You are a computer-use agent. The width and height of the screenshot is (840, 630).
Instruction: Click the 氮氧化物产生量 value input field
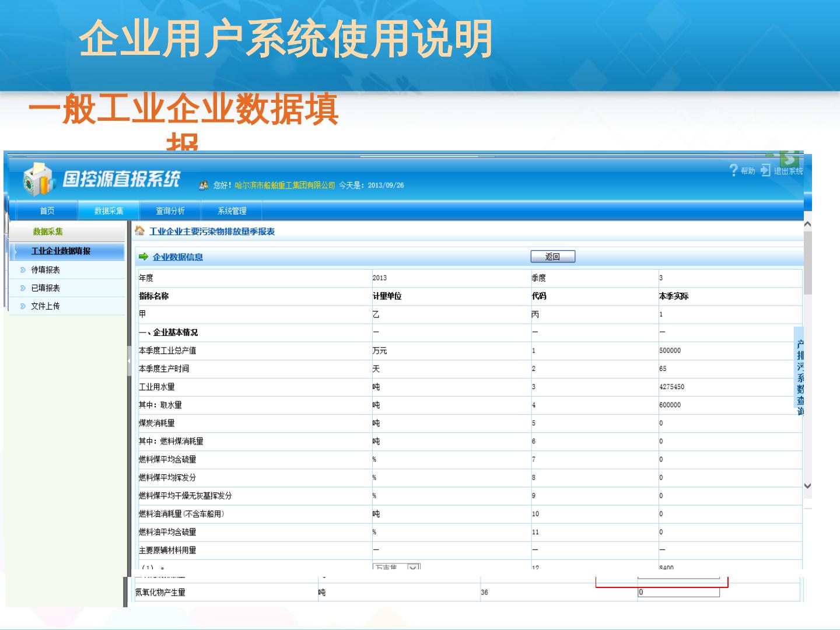coord(678,592)
